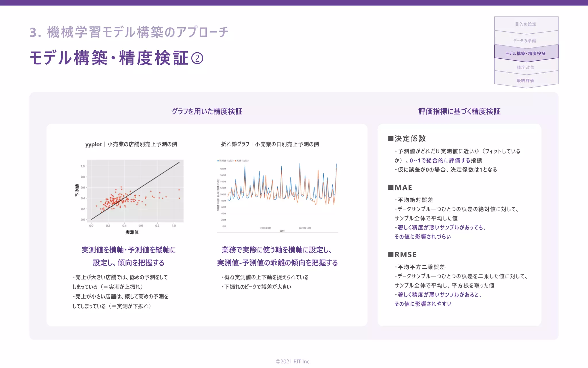Click the 実測値 x-axis label on scatter plot
The height and width of the screenshot is (368, 588).
point(132,232)
